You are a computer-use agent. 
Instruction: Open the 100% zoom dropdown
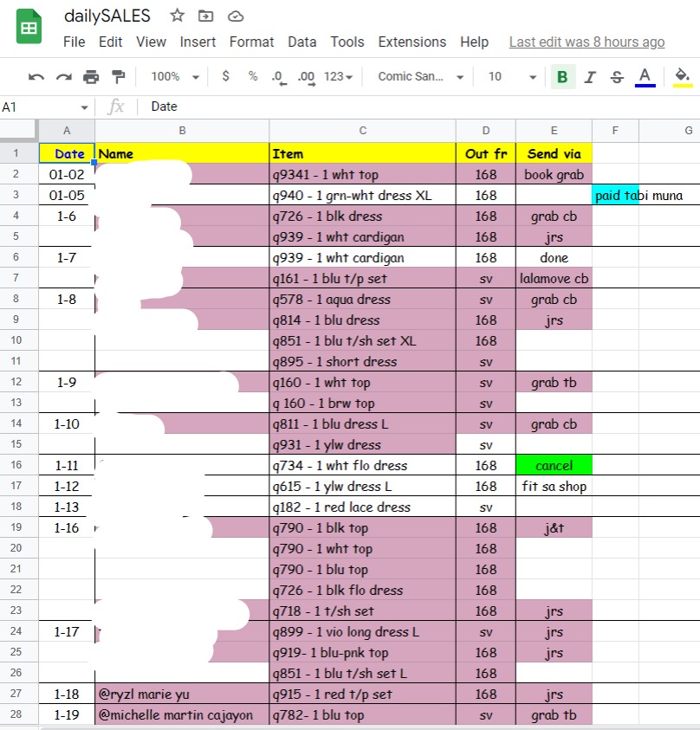pyautogui.click(x=175, y=77)
